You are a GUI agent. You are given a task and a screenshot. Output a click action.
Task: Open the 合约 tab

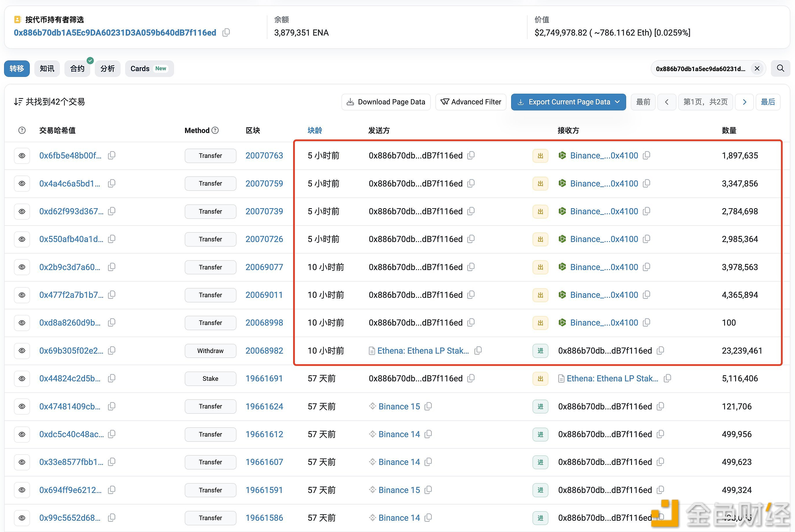click(77, 69)
